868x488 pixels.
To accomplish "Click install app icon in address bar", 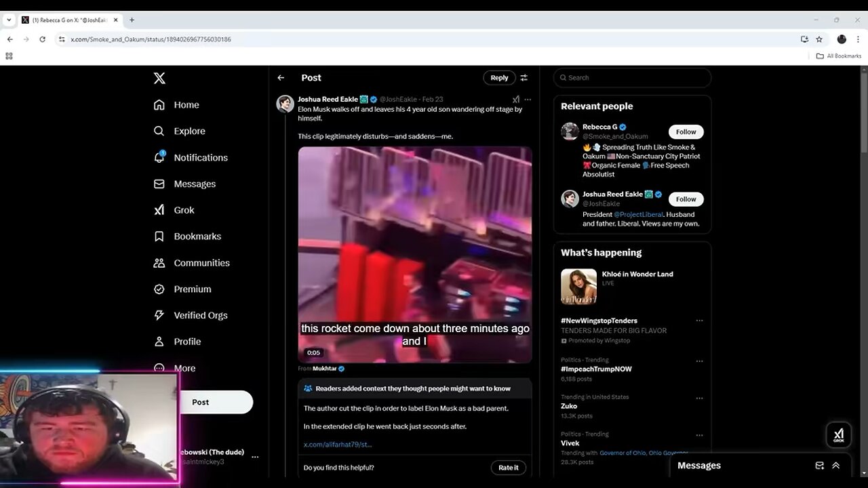I will [x=804, y=39].
